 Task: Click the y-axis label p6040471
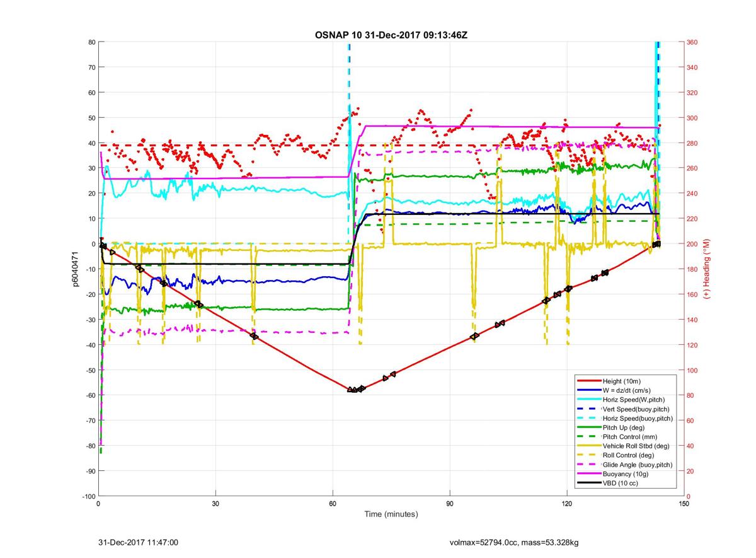click(x=74, y=269)
